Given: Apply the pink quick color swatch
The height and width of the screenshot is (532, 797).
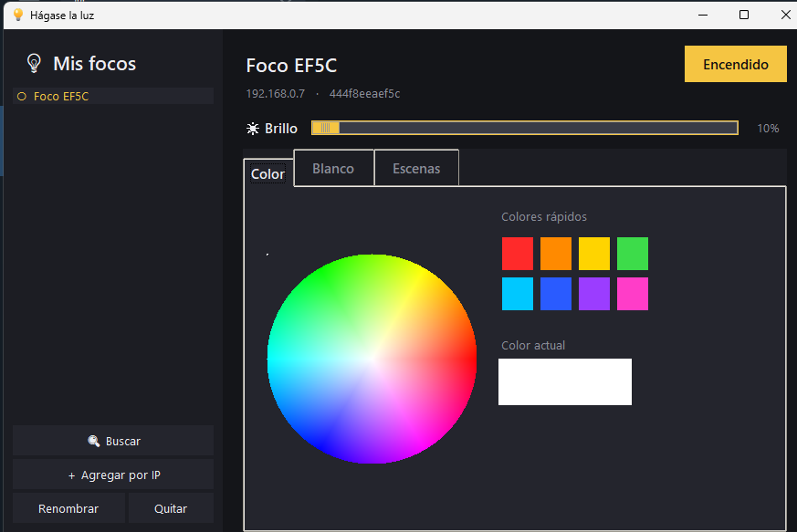Looking at the screenshot, I should 633,294.
